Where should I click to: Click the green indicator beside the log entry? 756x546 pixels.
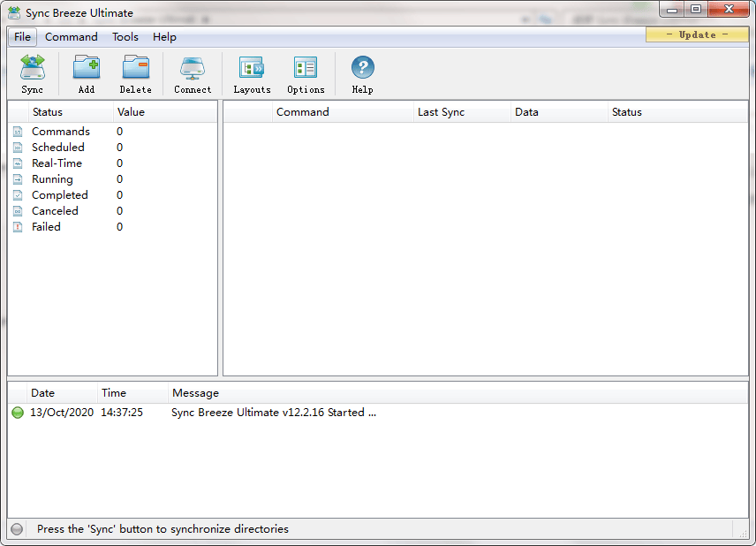[18, 412]
